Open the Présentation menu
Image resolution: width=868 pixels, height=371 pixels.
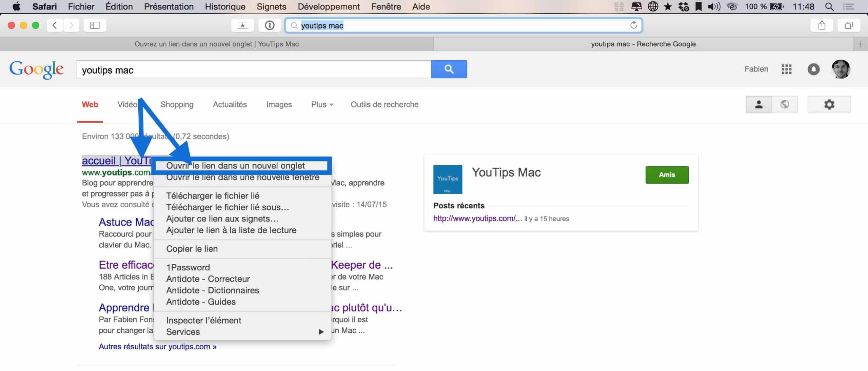coord(169,6)
